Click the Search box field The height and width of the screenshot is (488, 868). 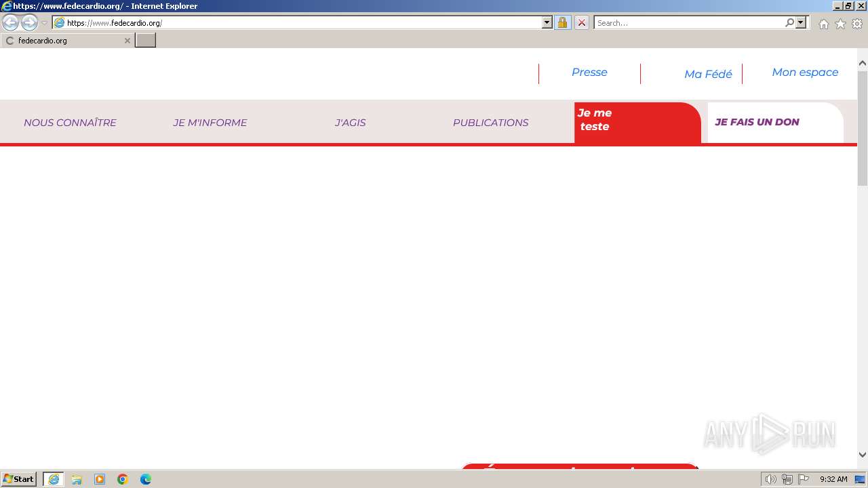tap(689, 22)
